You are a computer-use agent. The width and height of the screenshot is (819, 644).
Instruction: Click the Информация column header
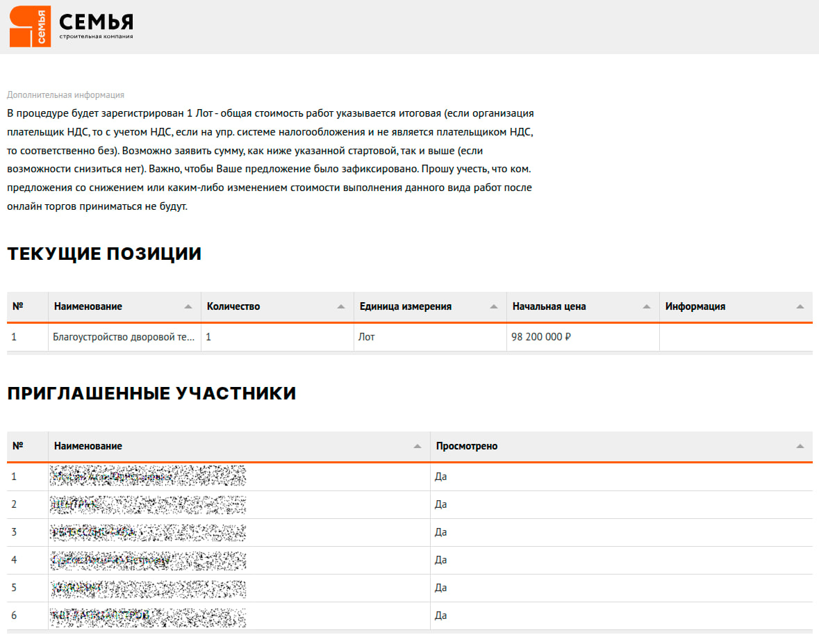[x=736, y=306]
